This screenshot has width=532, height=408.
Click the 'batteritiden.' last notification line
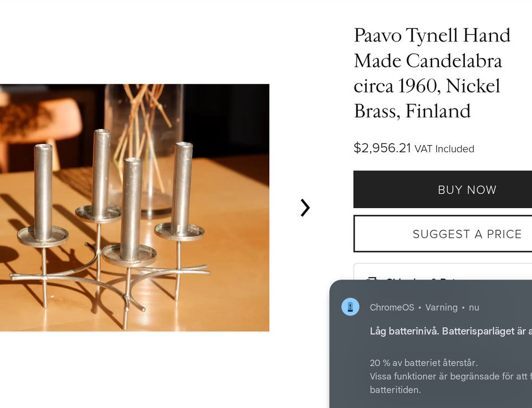(x=395, y=390)
